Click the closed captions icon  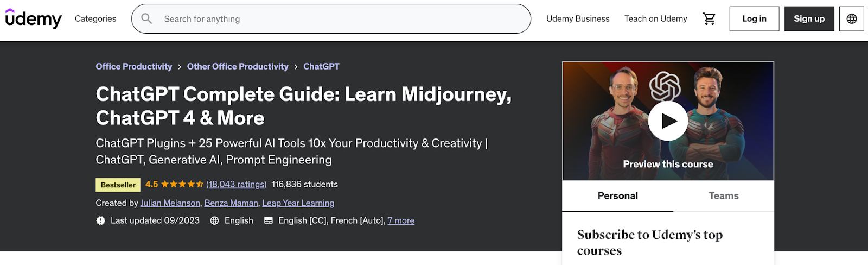click(268, 220)
